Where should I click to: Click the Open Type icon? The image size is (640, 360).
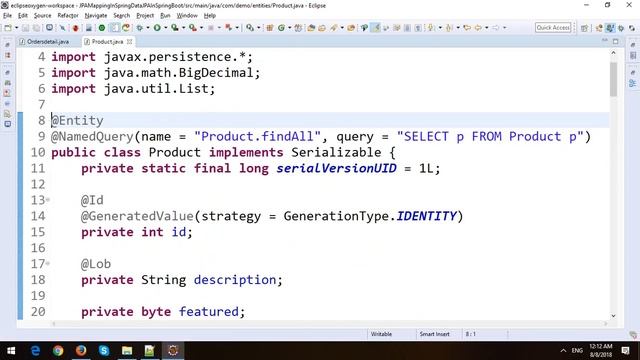[x=311, y=28]
